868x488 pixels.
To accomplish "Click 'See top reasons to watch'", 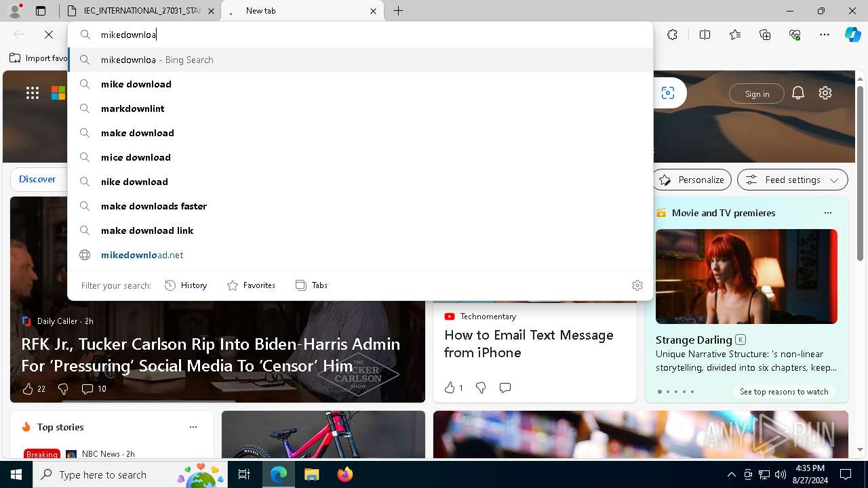I will (x=784, y=392).
